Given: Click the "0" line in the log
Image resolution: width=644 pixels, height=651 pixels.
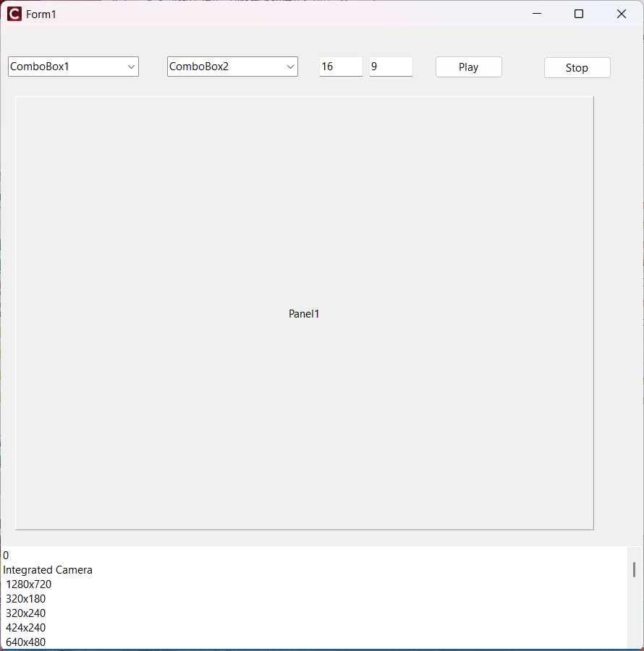Looking at the screenshot, I should pos(6,556).
